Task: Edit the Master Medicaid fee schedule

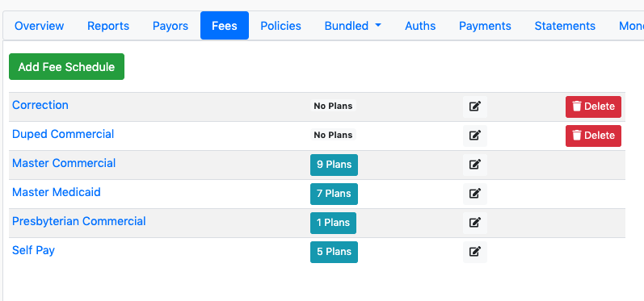Action: tap(475, 194)
